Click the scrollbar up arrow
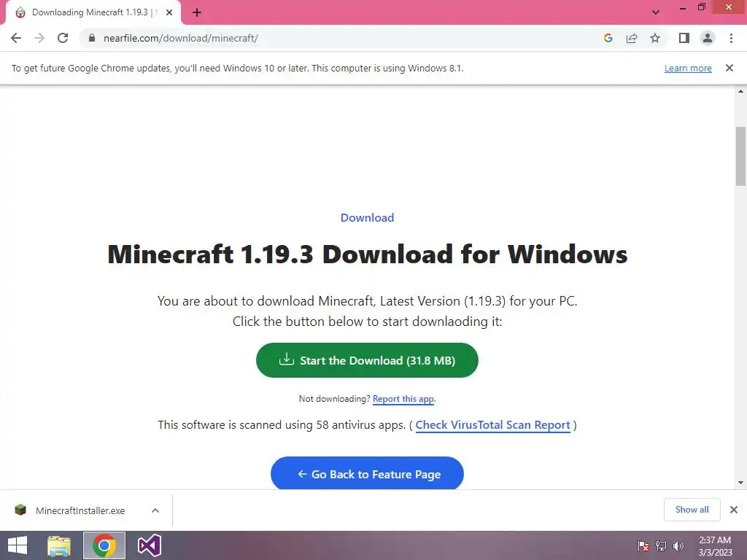The image size is (747, 560). pos(740,91)
